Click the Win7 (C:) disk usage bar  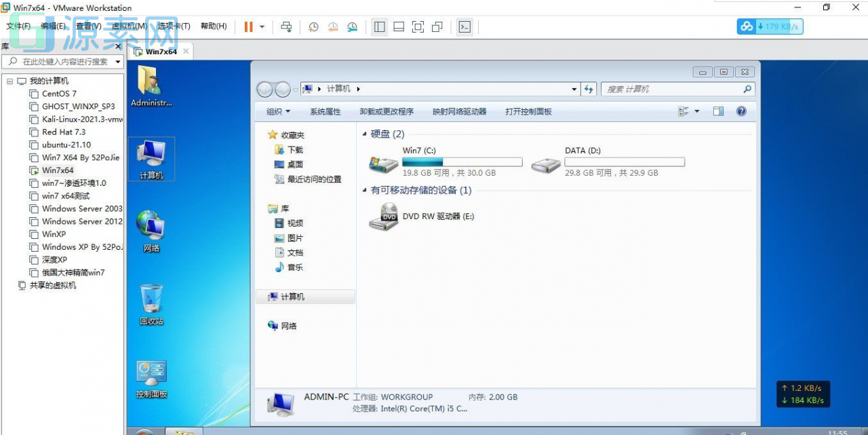pos(462,161)
